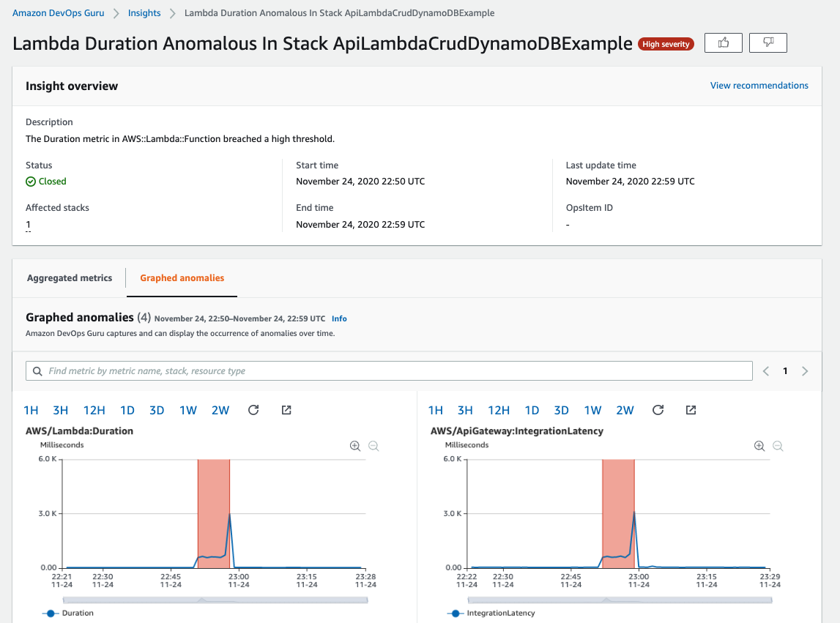Set IntegrationLatency range to 1D

tap(532, 411)
